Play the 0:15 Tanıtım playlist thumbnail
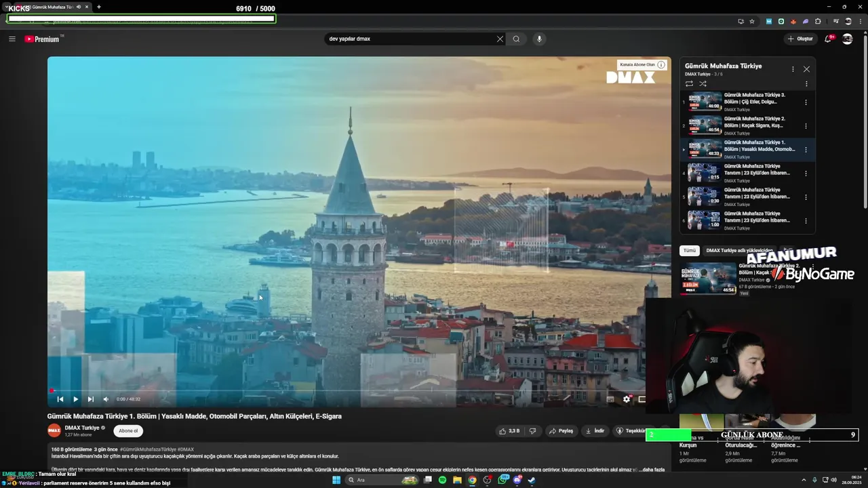 [705, 173]
